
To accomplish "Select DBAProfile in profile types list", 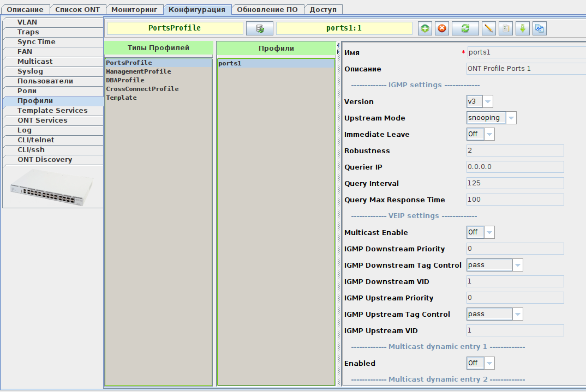I will [158, 80].
